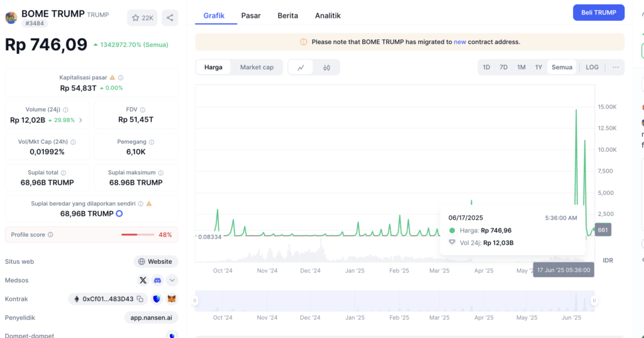The height and width of the screenshot is (338, 644).
Task: Click the #3484 rank badge
Action: [35, 23]
